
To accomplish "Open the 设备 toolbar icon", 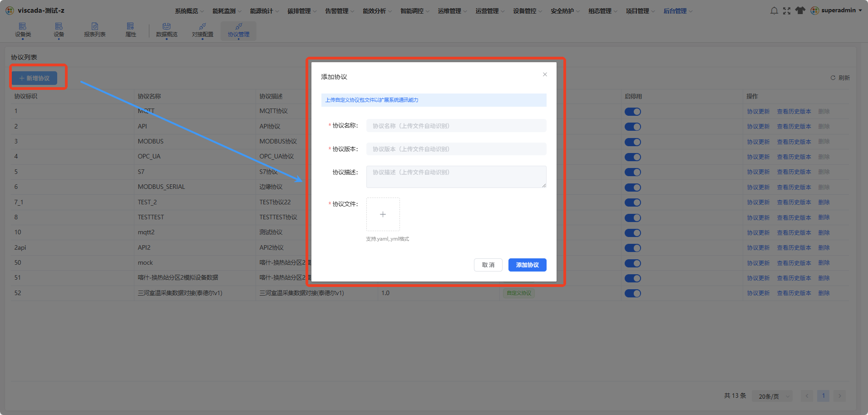I will [59, 30].
